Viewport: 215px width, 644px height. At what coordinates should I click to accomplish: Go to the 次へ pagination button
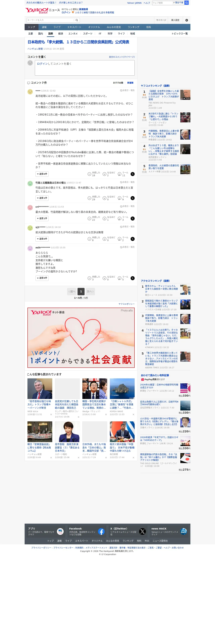90,292
